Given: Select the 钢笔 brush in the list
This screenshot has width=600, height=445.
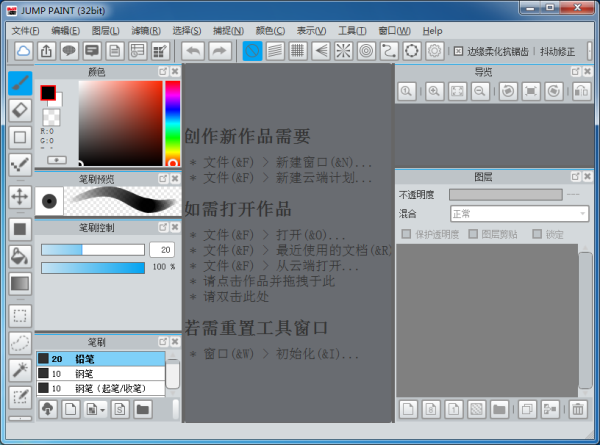Looking at the screenshot, I should (x=85, y=373).
